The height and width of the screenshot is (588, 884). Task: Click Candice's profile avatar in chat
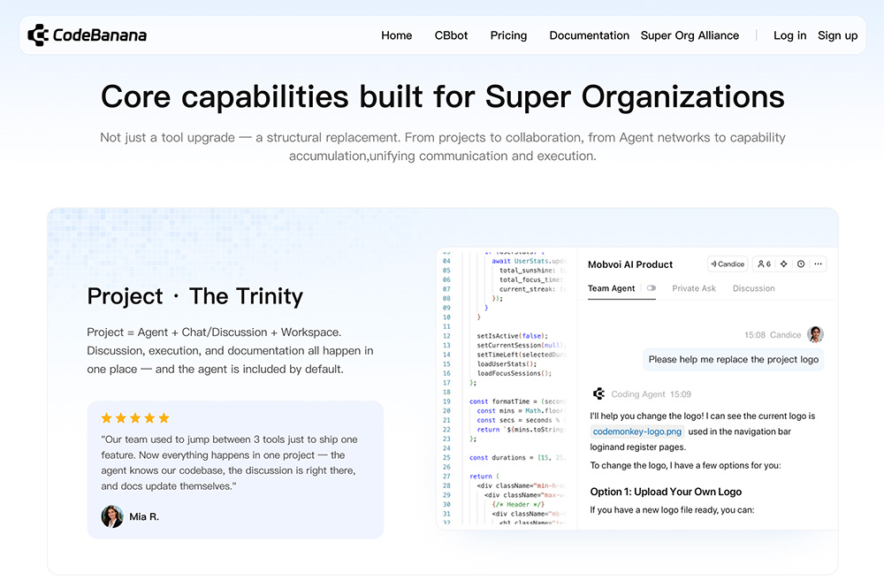point(815,334)
